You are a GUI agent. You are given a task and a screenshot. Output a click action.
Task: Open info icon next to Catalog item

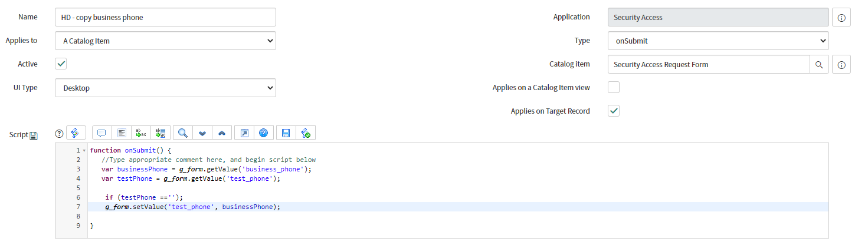841,64
